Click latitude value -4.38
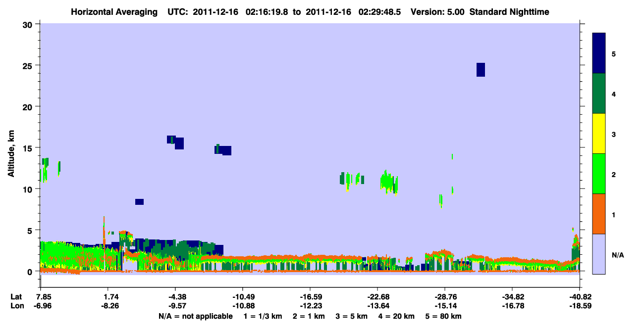Image resolution: width=644 pixels, height=330 pixels. (175, 297)
